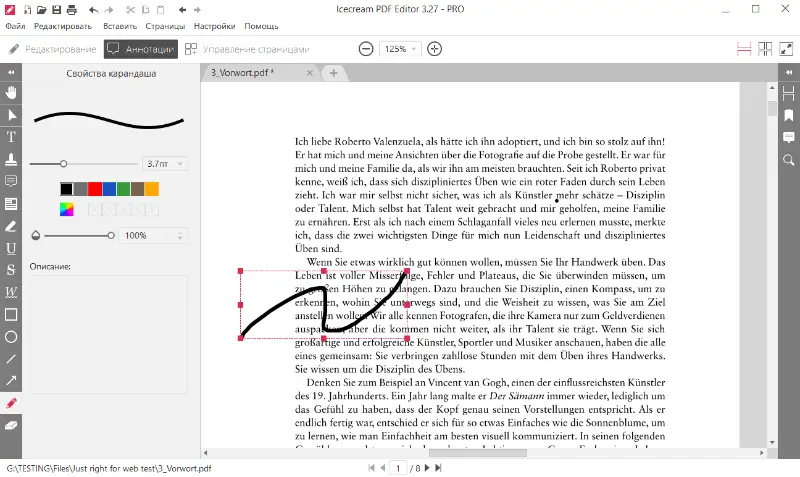Select the Strikethrough text tool
Screen dimensions: 800x477
[11, 270]
